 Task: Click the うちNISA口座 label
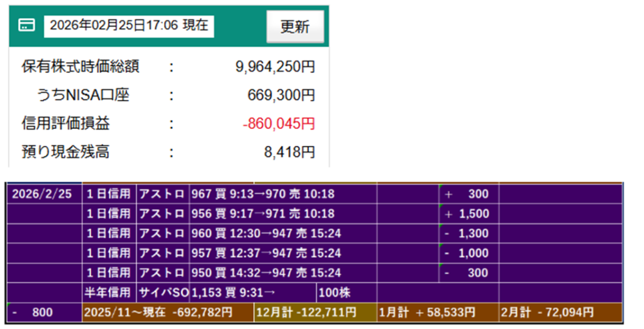coord(82,95)
